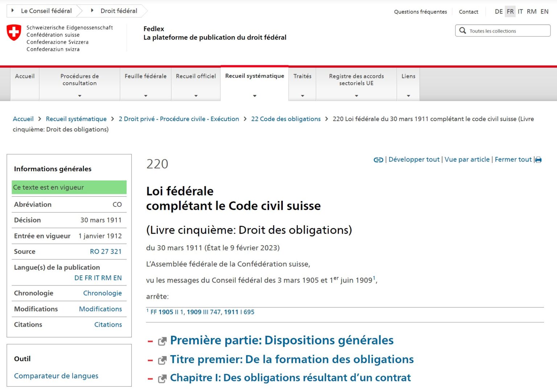
Task: Open the RO 27 321 source link
Action: point(106,251)
